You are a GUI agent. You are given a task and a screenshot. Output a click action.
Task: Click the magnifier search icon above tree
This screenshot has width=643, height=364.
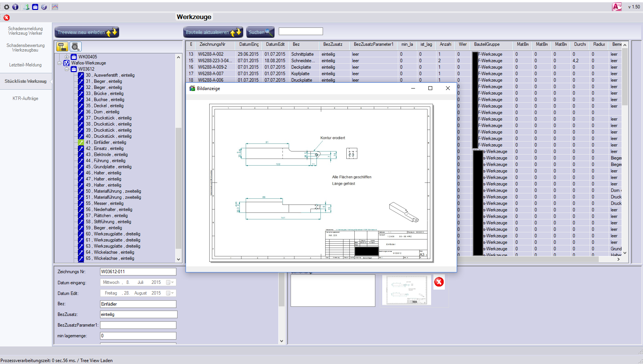[x=76, y=47]
